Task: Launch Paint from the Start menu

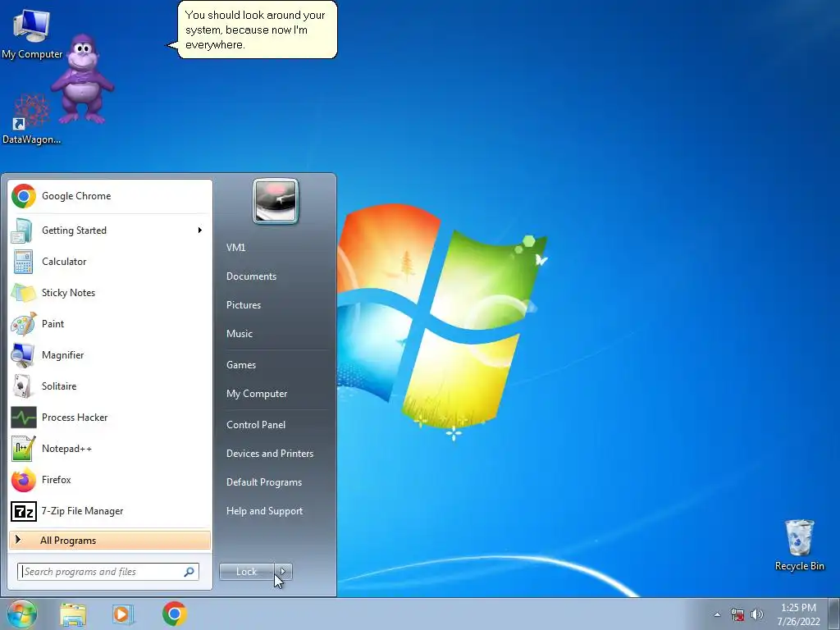Action: (110, 323)
